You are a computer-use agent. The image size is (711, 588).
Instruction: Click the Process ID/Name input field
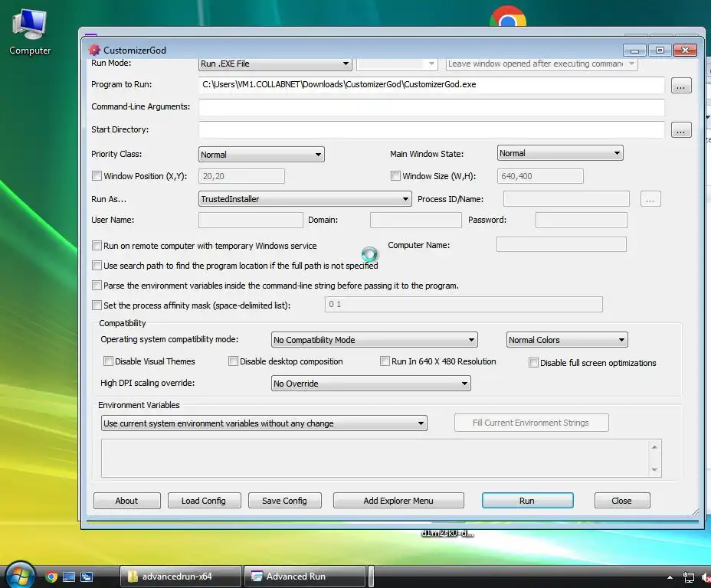click(x=566, y=199)
